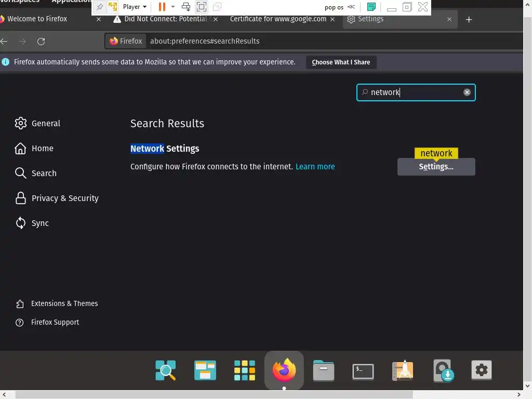Open the Pop!_Shop rocket icon in dock
This screenshot has width=532, height=399.
click(403, 370)
